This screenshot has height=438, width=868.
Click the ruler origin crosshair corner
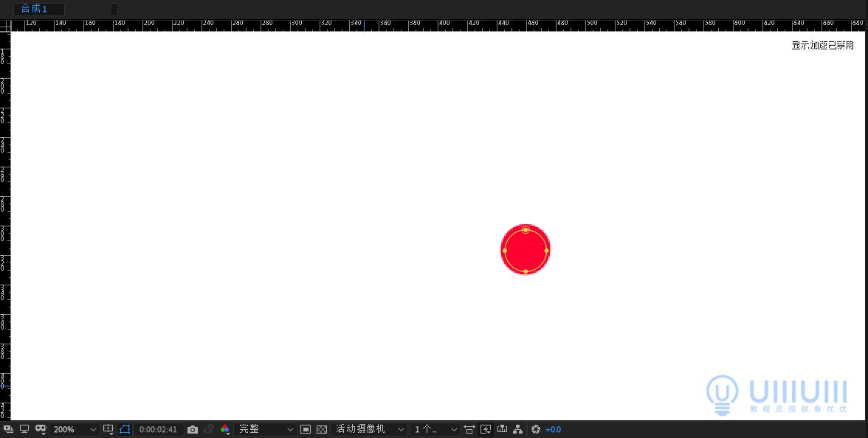point(5,25)
